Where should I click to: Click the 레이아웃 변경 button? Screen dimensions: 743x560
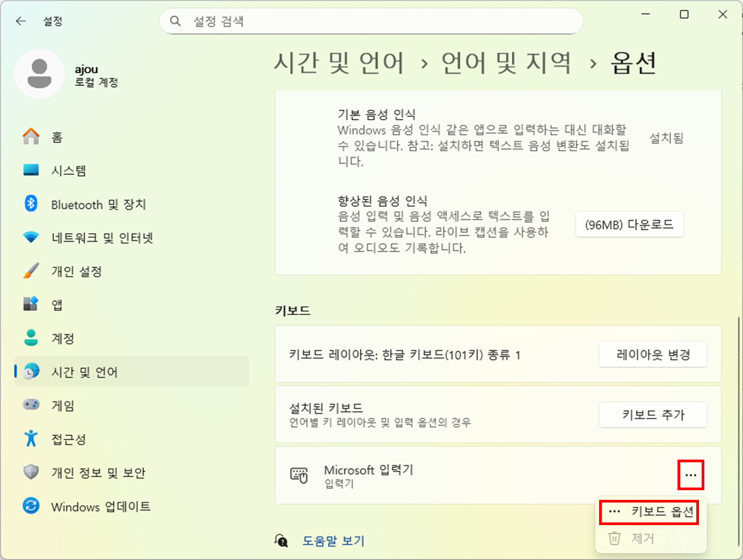point(653,355)
